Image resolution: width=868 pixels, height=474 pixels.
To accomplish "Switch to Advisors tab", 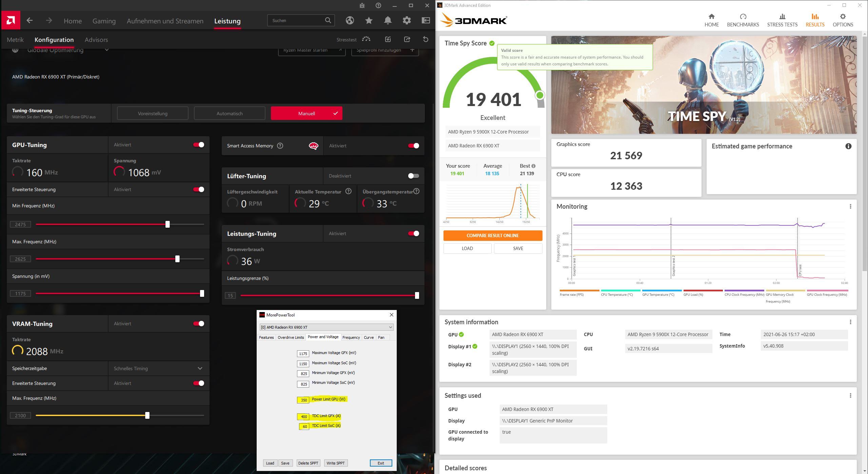I will [x=96, y=40].
